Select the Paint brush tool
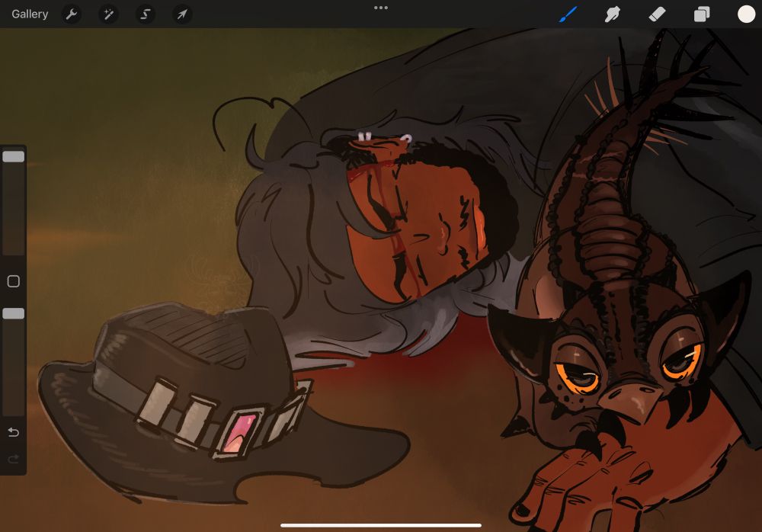 click(568, 14)
